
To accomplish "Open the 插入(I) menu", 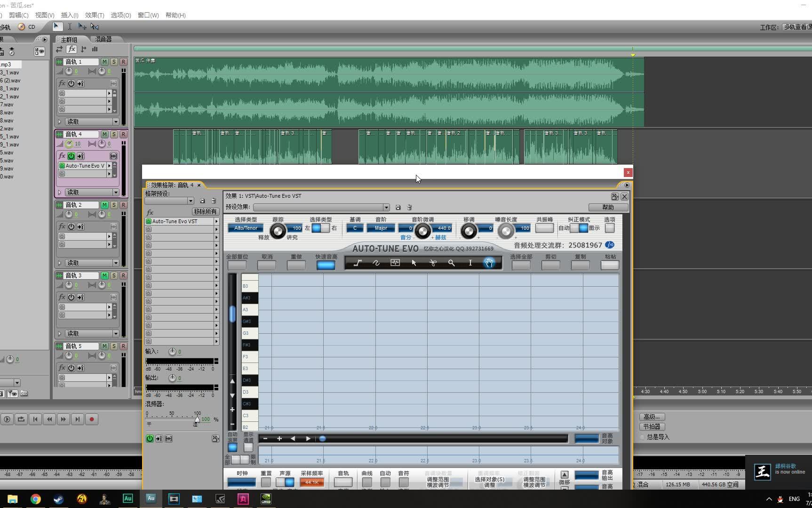I will [x=70, y=15].
